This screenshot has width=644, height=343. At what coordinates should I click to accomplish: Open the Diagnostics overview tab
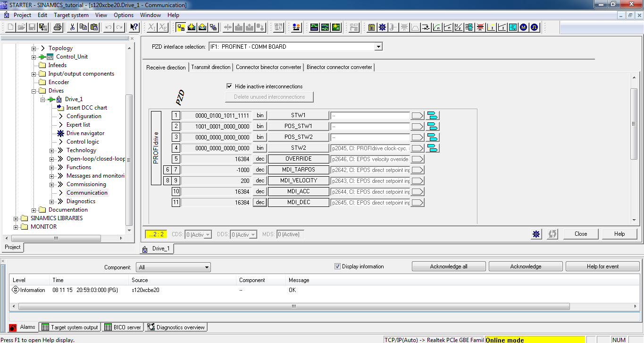pyautogui.click(x=176, y=327)
